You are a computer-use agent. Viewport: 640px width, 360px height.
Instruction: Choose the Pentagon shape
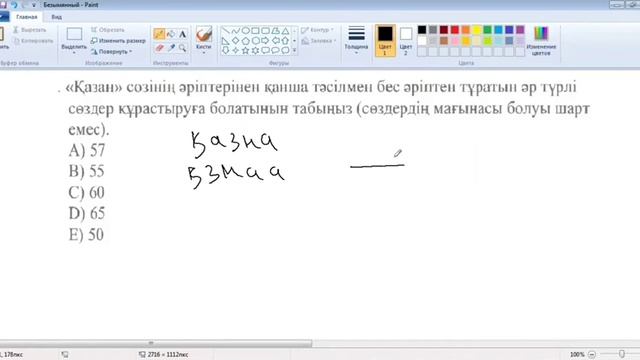(245, 40)
